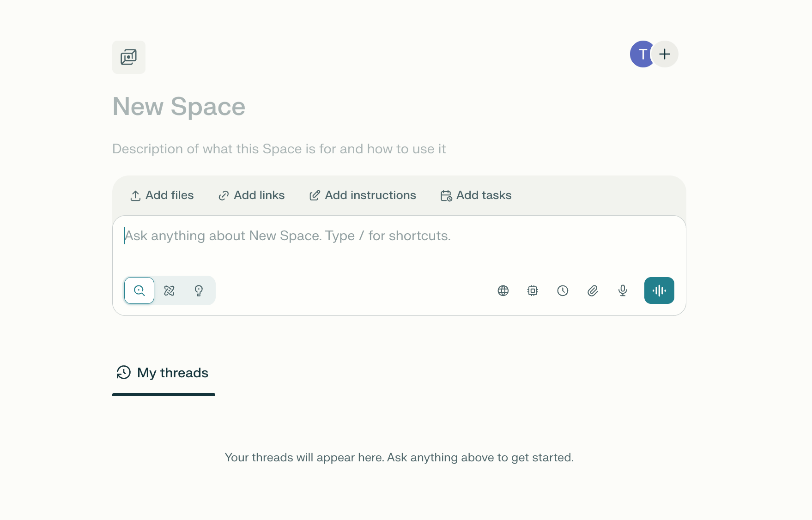Select the Search mode icon
812x520 pixels.
coord(139,290)
